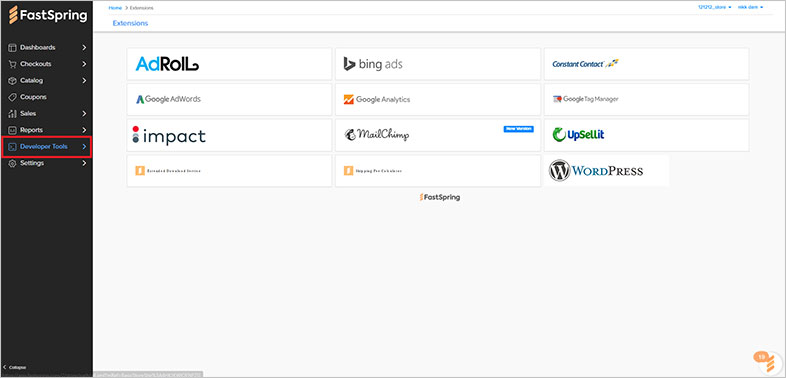Expand the Checkouts menu chevron
The image size is (786, 378).
point(84,64)
